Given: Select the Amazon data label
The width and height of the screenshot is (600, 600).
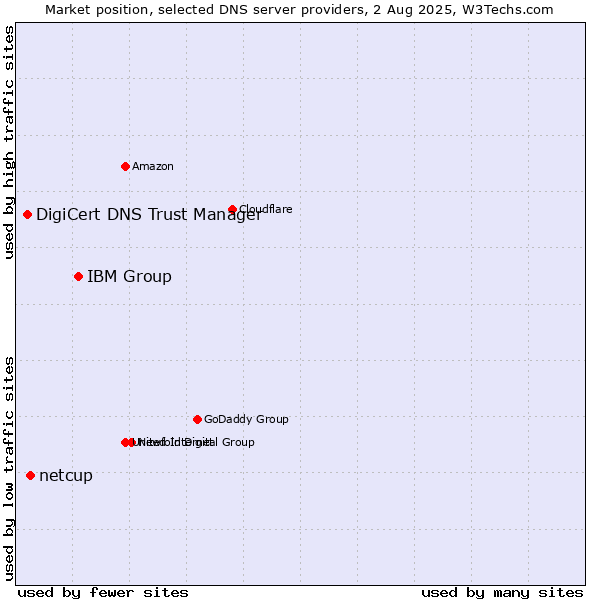Looking at the screenshot, I should pyautogui.click(x=153, y=166).
